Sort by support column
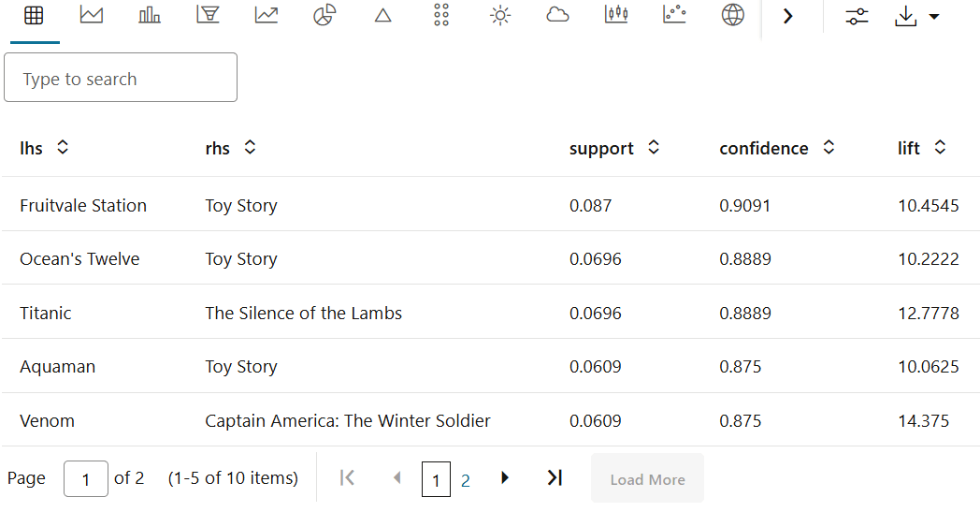This screenshot has width=980, height=512. pyautogui.click(x=654, y=148)
